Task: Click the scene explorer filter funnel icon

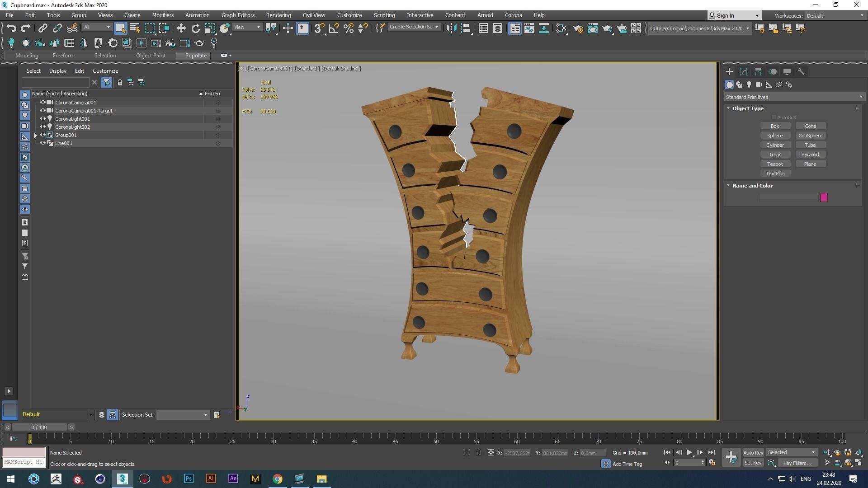Action: click(106, 82)
